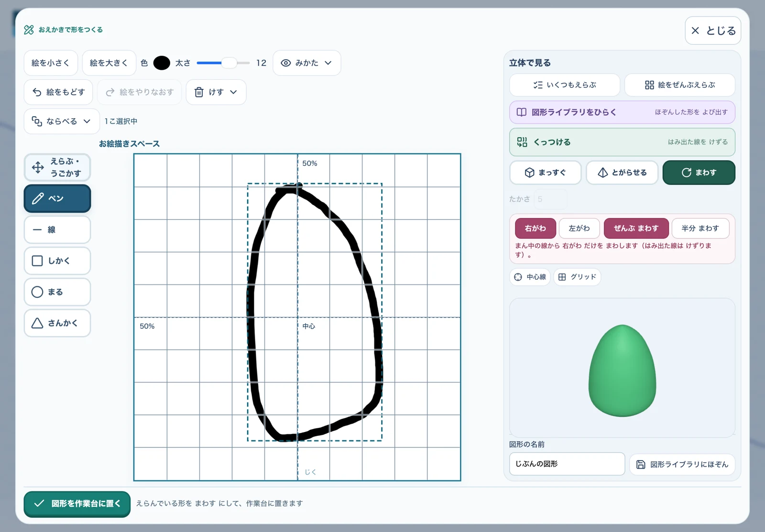Image resolution: width=765 pixels, height=532 pixels.
Task: Choose the 線 line tool
Action: 57,230
